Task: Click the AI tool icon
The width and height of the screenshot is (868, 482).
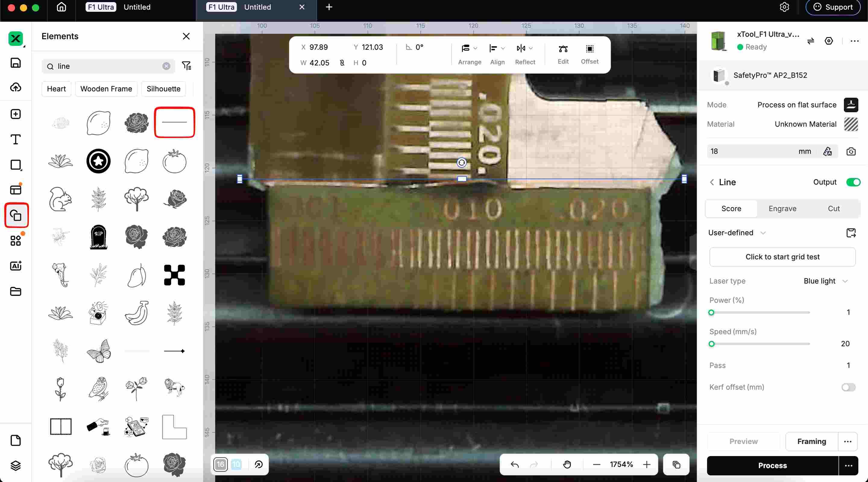Action: [x=15, y=266]
